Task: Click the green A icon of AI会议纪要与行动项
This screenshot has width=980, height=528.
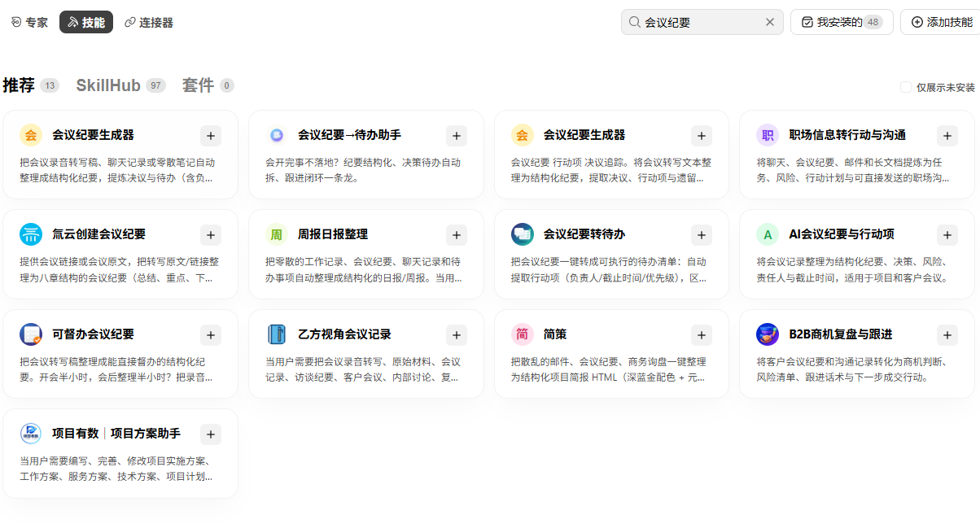Action: 768,234
